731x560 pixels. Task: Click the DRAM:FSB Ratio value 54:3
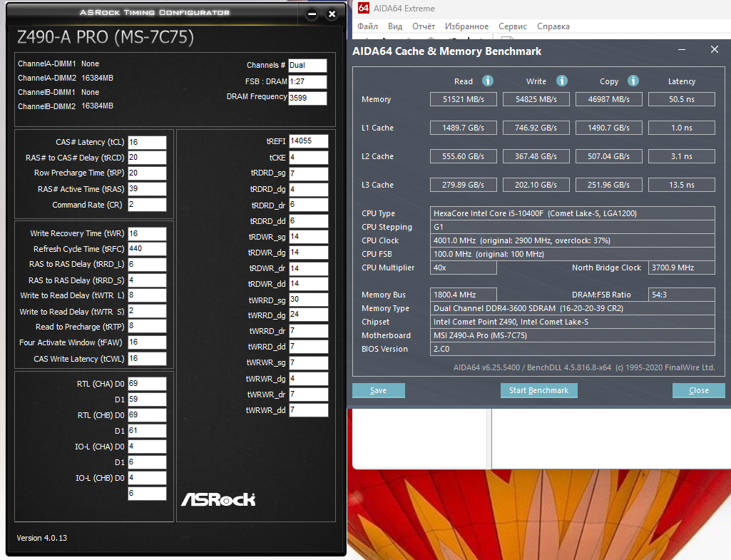(x=681, y=295)
